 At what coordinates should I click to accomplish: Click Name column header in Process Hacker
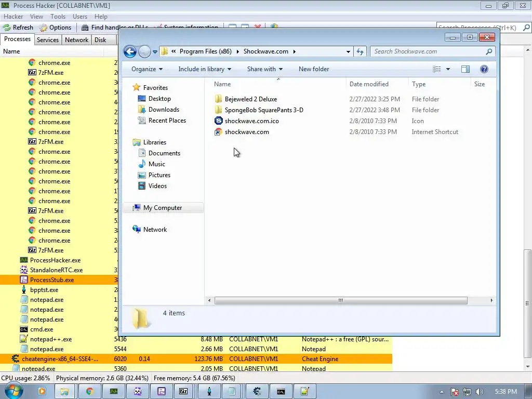(51, 51)
